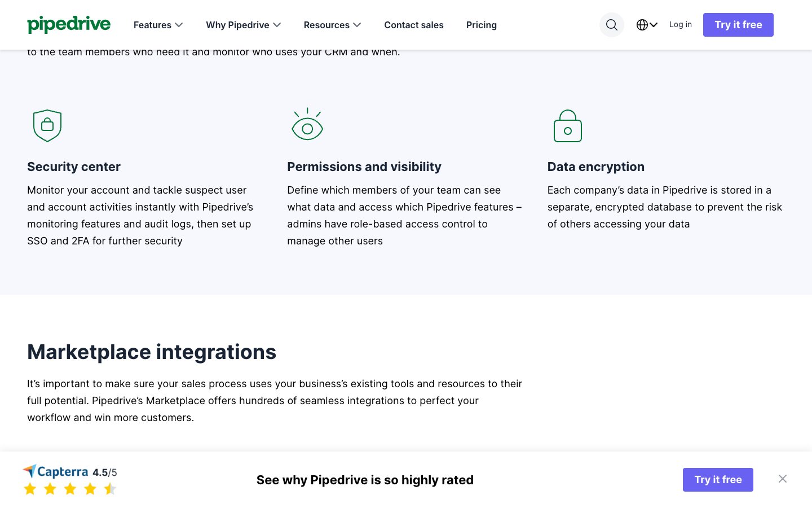Open the search icon in the navbar
The image size is (812, 508).
click(612, 25)
